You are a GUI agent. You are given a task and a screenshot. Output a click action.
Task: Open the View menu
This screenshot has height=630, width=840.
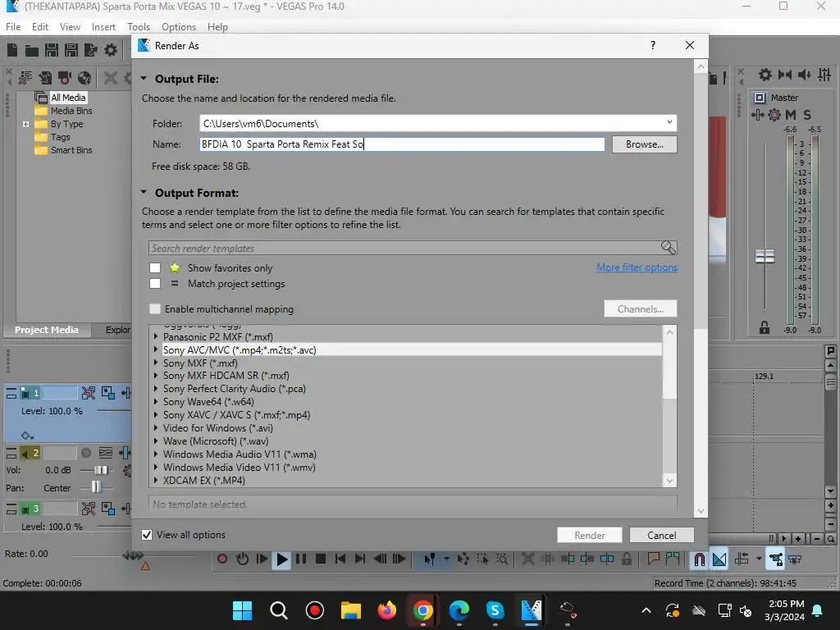71,27
